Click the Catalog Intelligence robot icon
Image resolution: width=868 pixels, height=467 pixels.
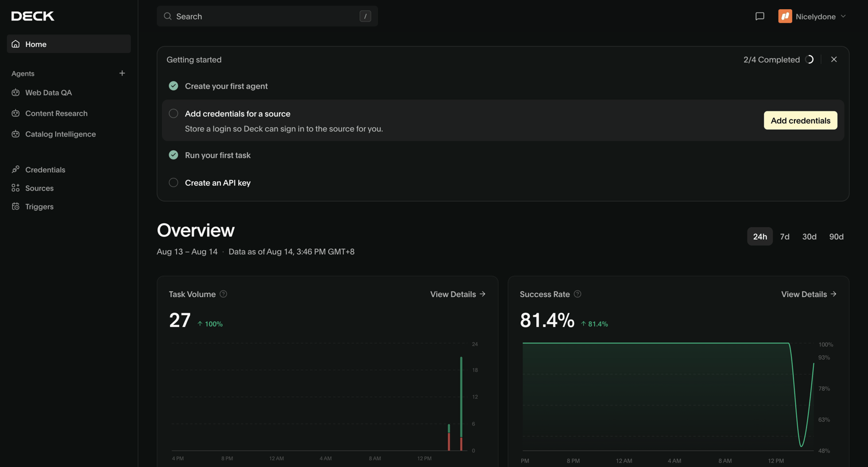[15, 134]
